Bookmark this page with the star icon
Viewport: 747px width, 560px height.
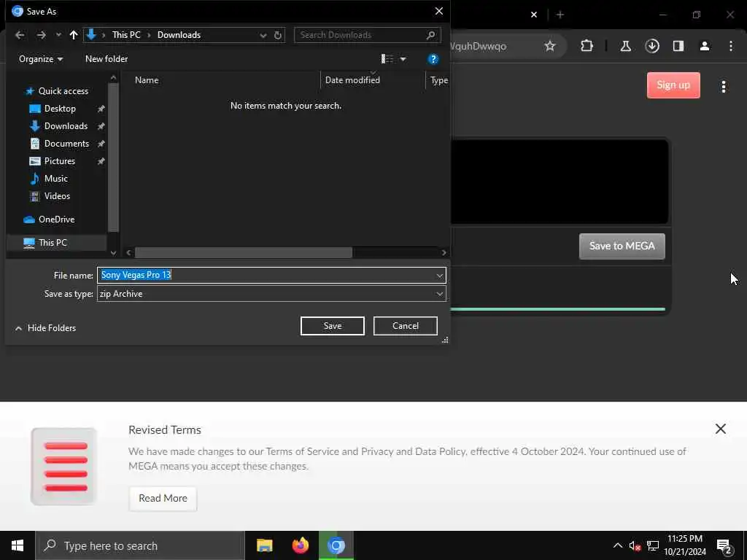550,46
